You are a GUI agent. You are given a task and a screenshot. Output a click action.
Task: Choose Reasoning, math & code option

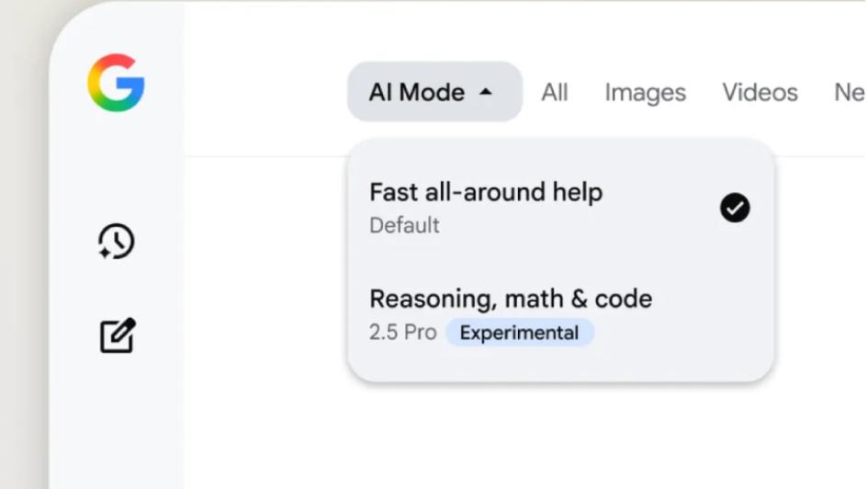click(x=560, y=314)
